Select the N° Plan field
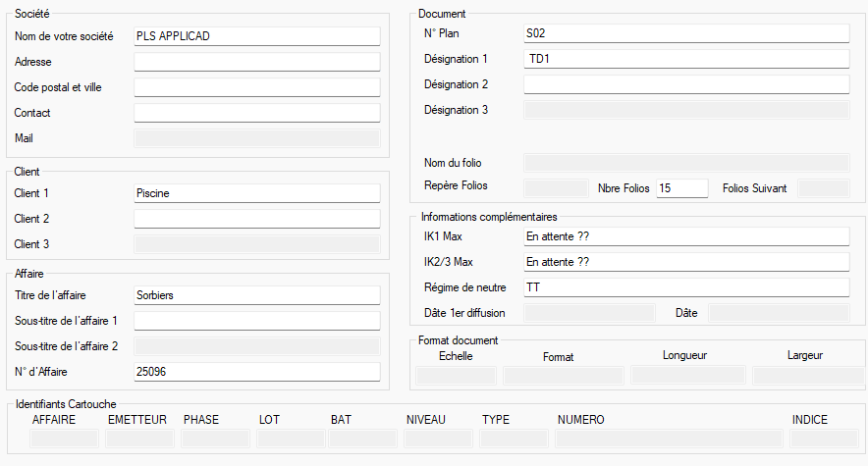 point(686,33)
